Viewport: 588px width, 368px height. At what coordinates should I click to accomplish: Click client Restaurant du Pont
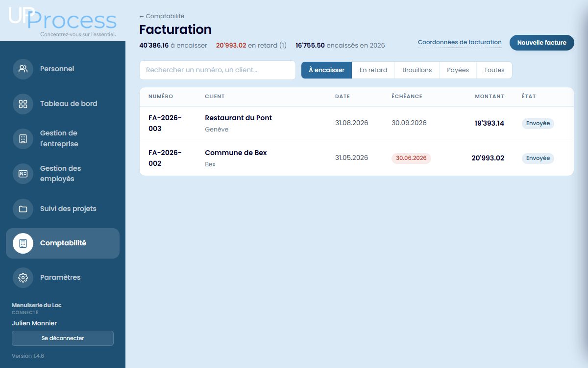(238, 118)
